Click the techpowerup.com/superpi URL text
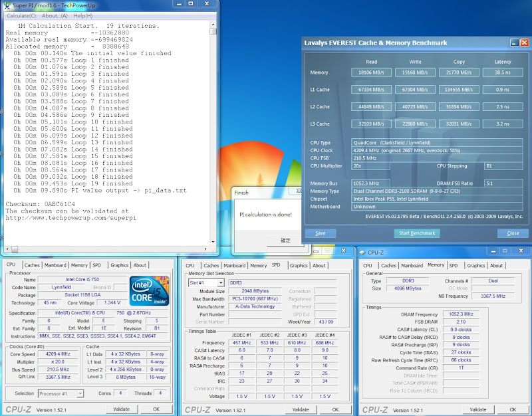Viewport: 532px width, 416px height. click(x=70, y=218)
